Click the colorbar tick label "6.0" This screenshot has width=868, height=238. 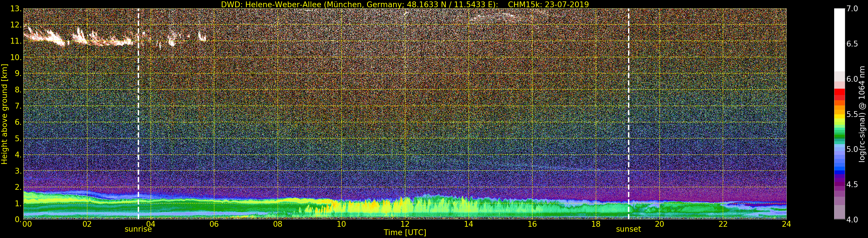click(852, 79)
